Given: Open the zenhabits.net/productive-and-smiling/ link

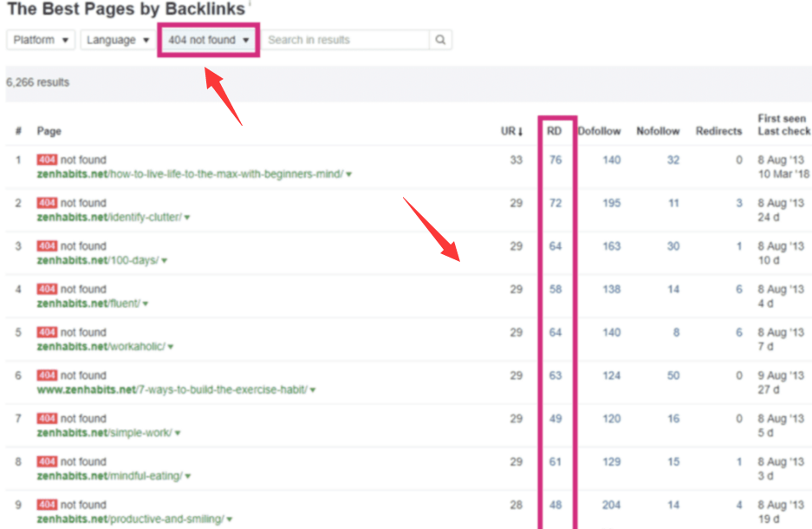Looking at the screenshot, I should tap(131, 519).
